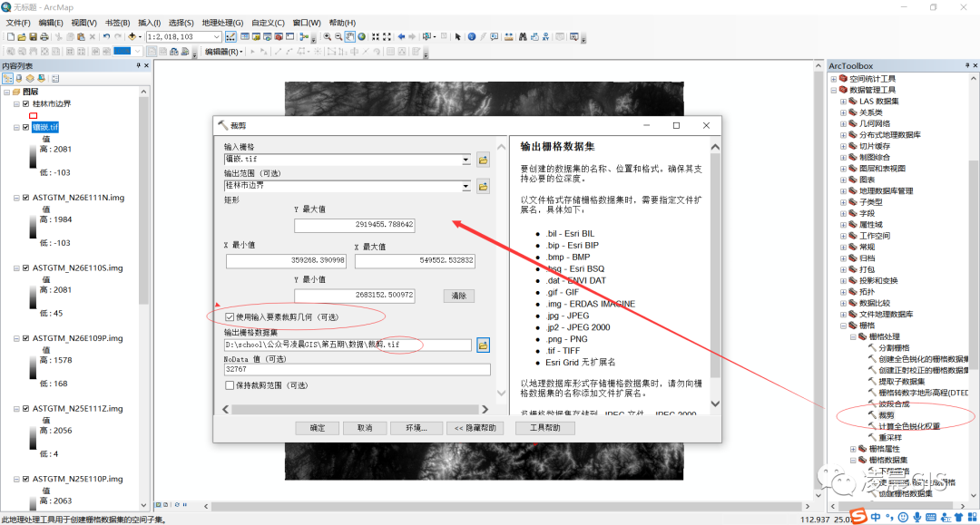Open the 输入栅格 dropdown arrow
This screenshot has width=980, height=525.
pos(465,160)
